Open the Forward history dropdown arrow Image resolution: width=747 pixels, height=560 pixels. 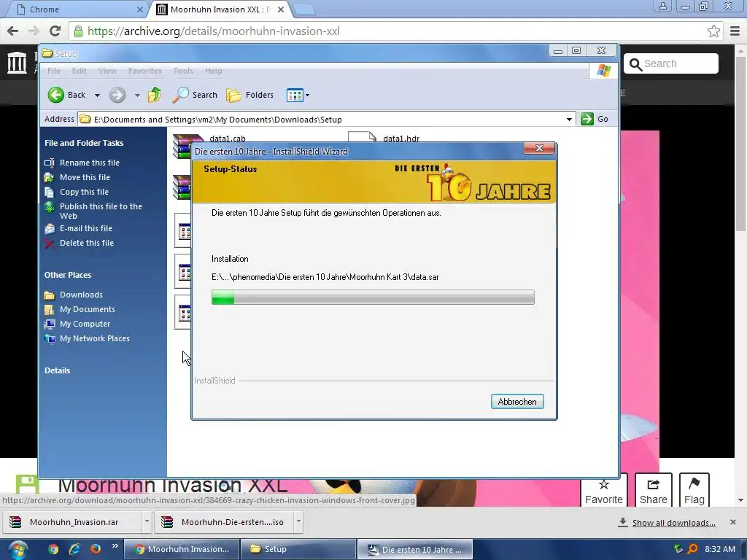(137, 96)
